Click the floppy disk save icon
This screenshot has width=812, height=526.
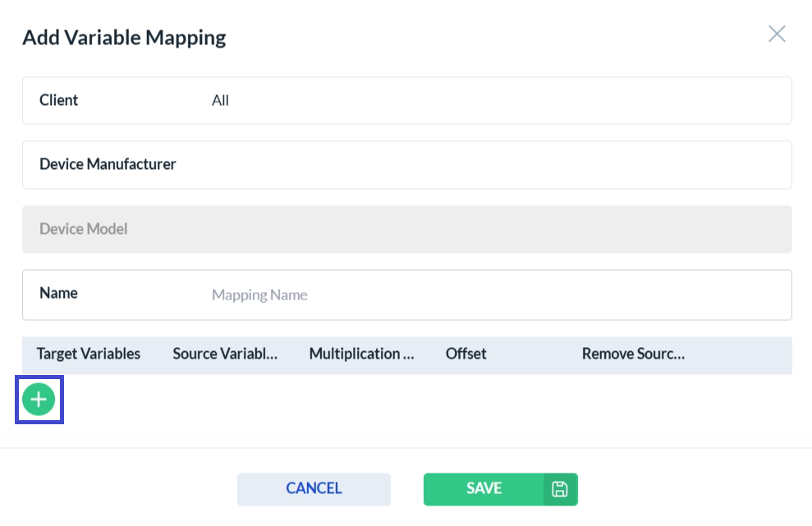coord(560,489)
